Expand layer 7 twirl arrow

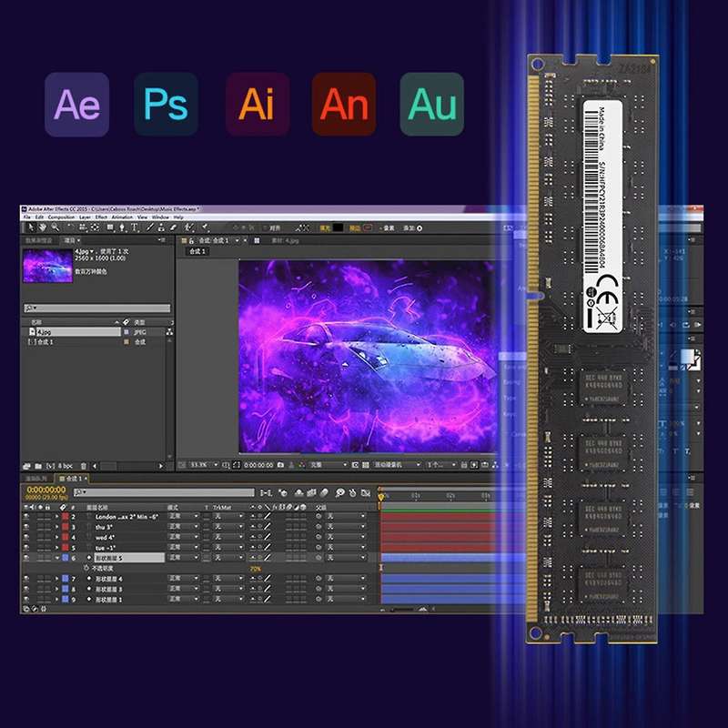[x=57, y=579]
